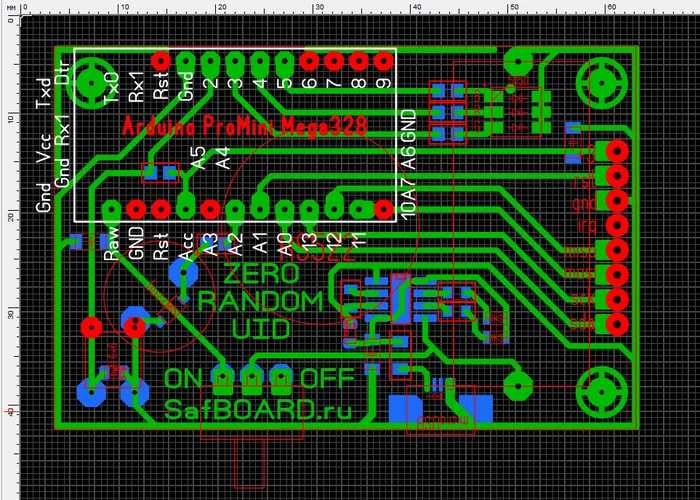The image size is (700, 500).
Task: Click the green "RANDOM" text on board
Action: (x=260, y=301)
